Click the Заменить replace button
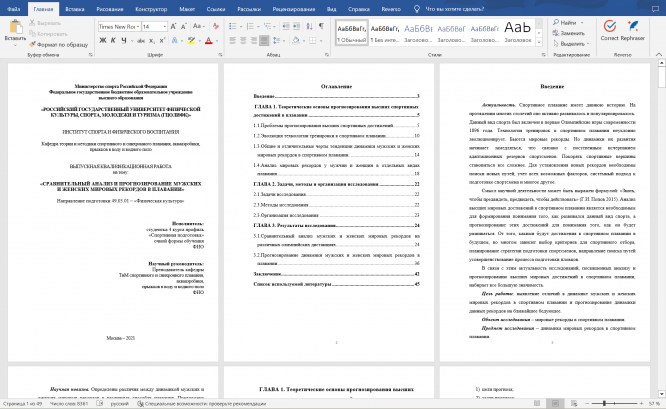The height and width of the screenshot is (409, 666). click(569, 33)
